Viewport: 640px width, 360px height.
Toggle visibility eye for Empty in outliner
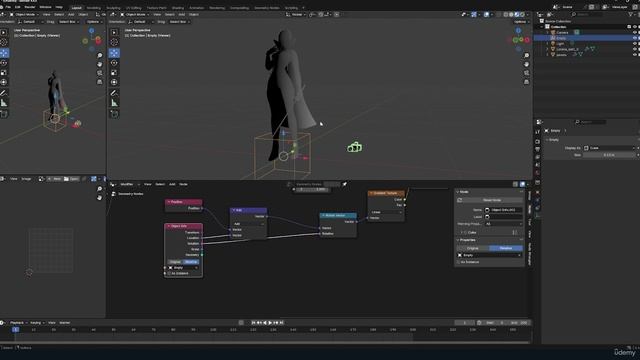click(635, 38)
